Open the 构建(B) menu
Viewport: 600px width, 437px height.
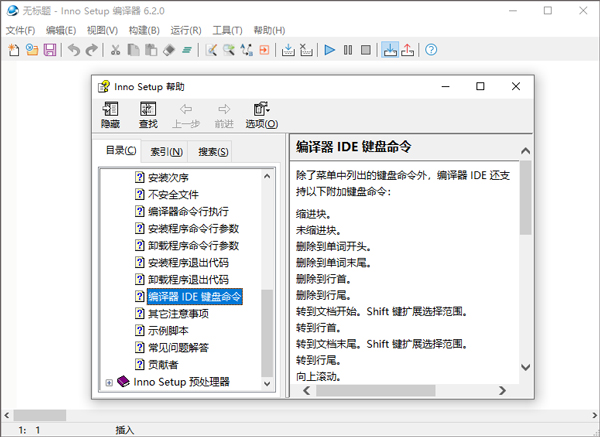coord(144,30)
